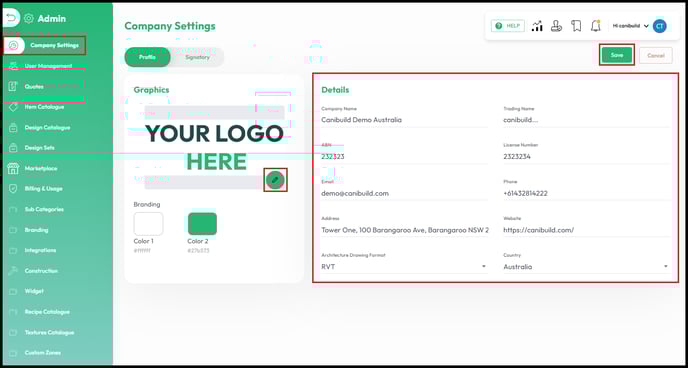
Task: Open Billing & Usage shield icon
Action: [x=13, y=189]
